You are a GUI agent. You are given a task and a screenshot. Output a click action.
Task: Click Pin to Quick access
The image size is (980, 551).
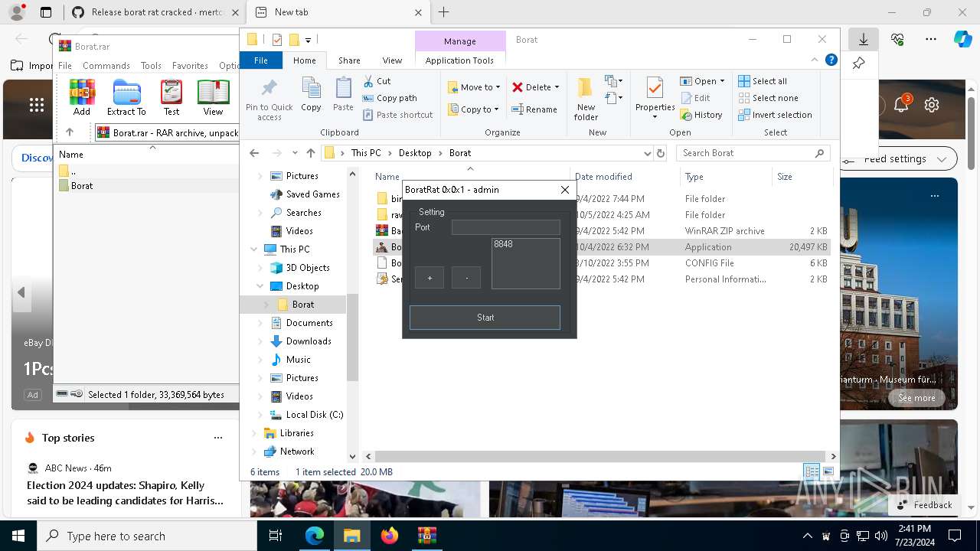[x=269, y=99]
